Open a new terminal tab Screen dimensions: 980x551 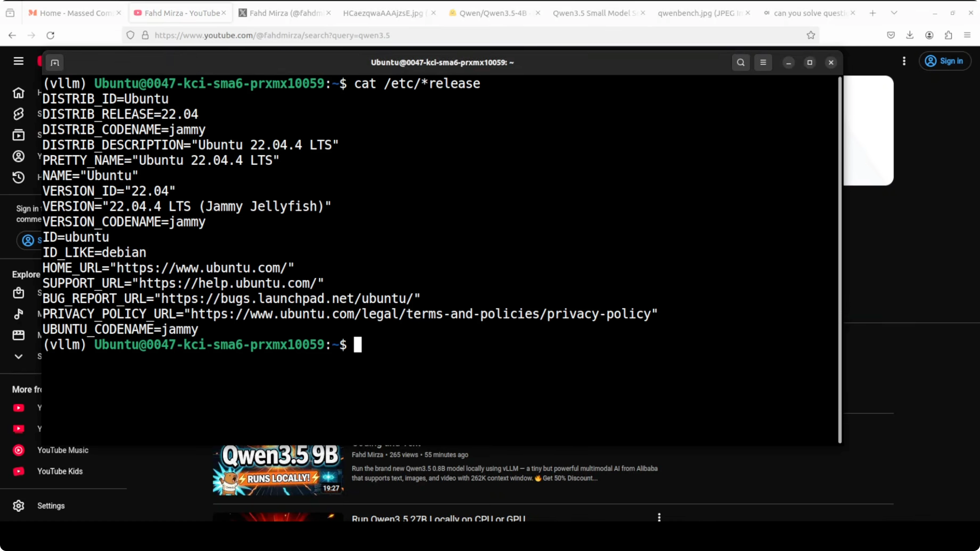point(55,62)
